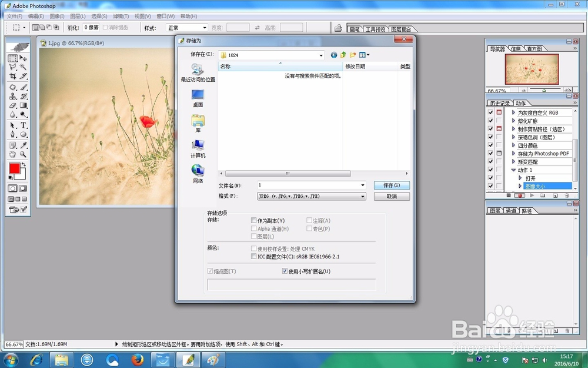The height and width of the screenshot is (368, 588).
Task: Sort by 修改日期 column header
Action: [x=370, y=67]
